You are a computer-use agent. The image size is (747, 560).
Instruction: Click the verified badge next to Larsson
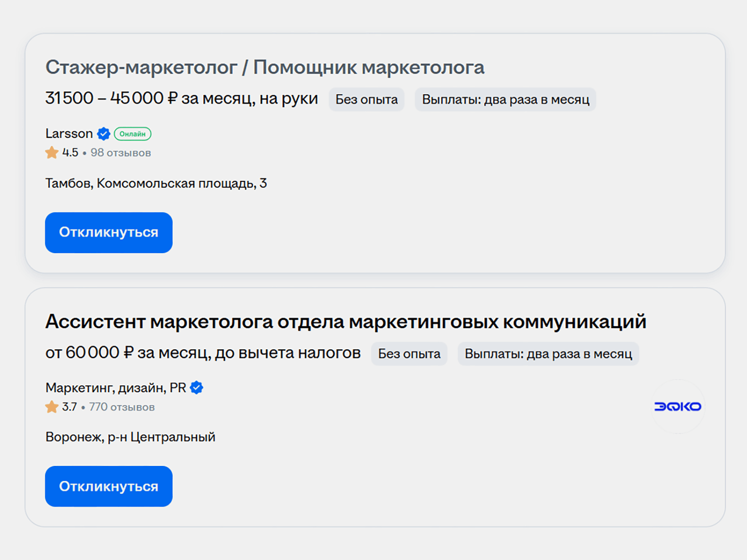click(103, 134)
